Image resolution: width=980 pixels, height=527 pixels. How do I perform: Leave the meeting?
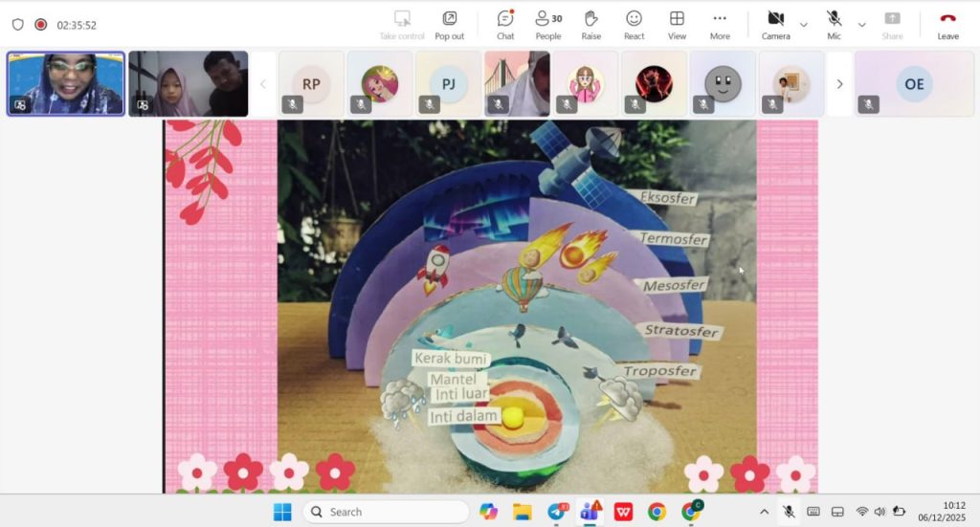pos(947,24)
